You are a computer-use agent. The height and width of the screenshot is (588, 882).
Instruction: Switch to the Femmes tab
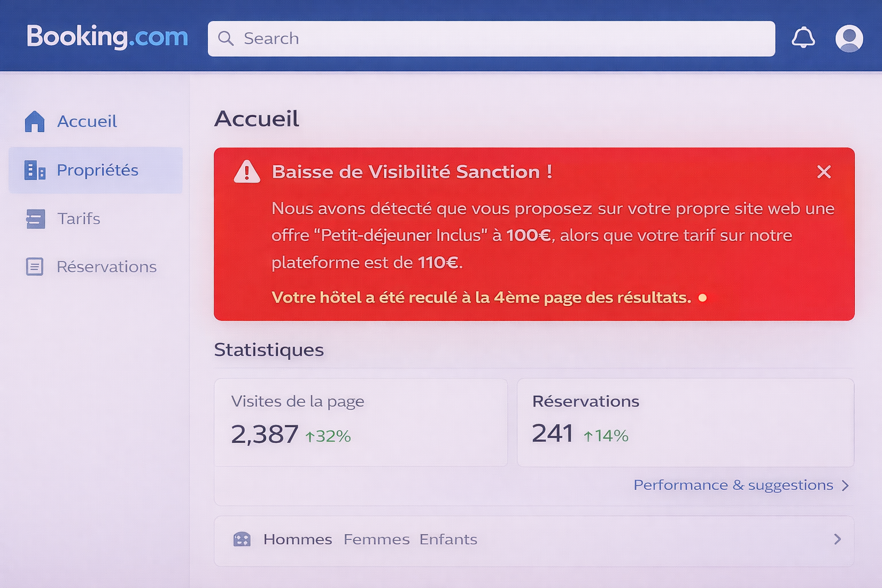point(377,540)
